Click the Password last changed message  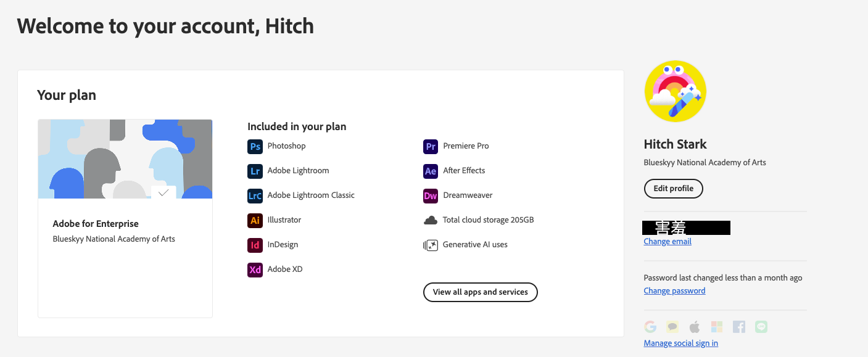723,278
